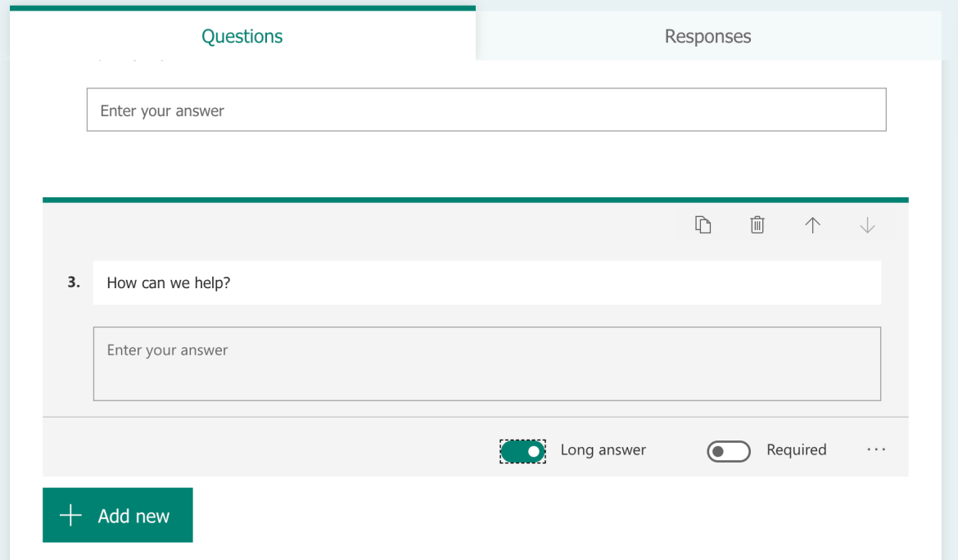
Task: Enable the Required toggle
Action: pyautogui.click(x=729, y=451)
